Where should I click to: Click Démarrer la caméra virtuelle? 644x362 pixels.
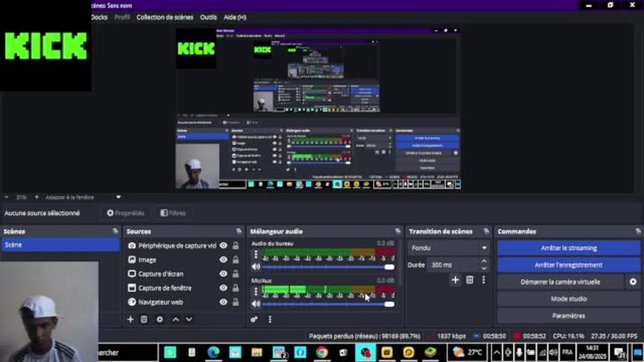560,282
